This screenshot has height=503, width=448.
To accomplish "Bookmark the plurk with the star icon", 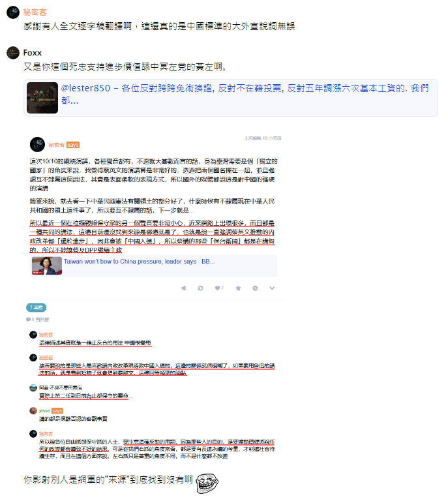I will click(x=238, y=288).
